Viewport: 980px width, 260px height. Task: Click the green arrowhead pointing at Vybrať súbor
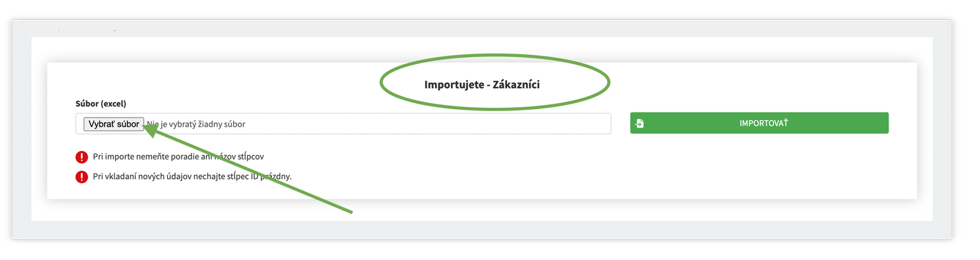pos(150,132)
